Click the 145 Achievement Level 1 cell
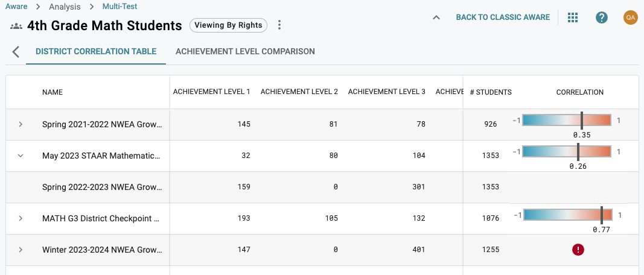Viewport: 644px width, 275px height. pyautogui.click(x=244, y=124)
